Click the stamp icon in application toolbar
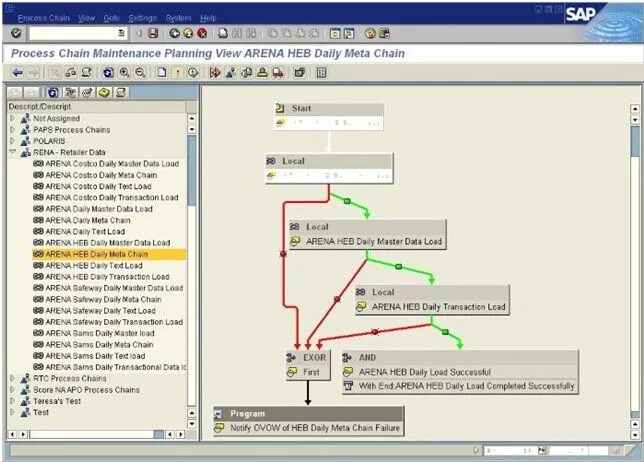 tap(262, 73)
